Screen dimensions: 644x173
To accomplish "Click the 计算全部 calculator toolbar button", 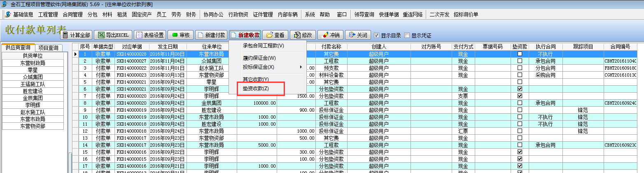I will pyautogui.click(x=76, y=35).
